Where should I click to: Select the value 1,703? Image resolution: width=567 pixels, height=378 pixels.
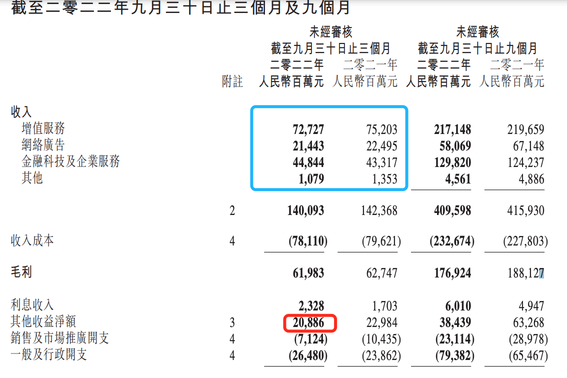point(385,306)
